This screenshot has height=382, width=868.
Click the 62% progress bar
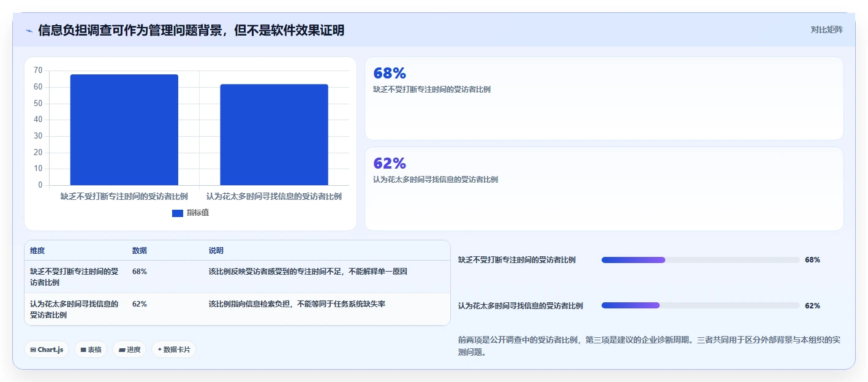(701, 305)
